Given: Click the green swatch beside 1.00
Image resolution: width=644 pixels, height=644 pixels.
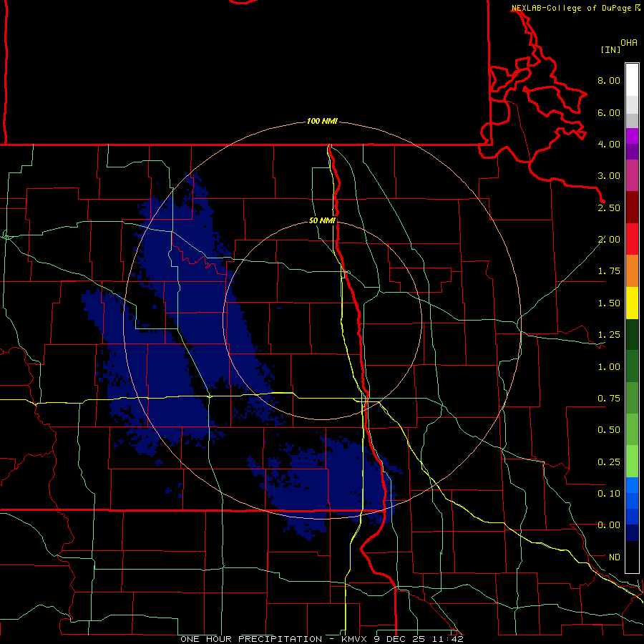Looking at the screenshot, I should [632, 366].
